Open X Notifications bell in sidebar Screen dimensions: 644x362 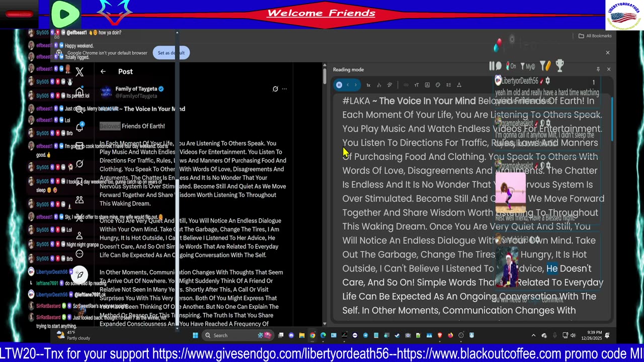tap(79, 127)
